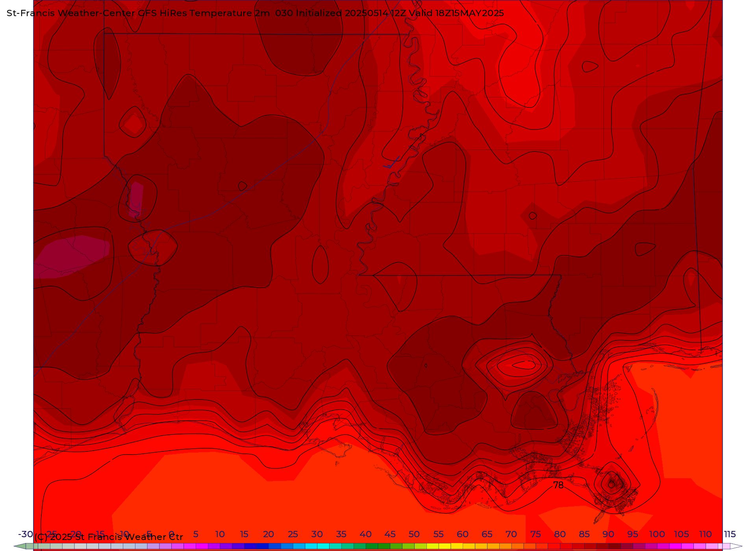
Task: Click the '80' colorbar scale label
Action: click(560, 534)
